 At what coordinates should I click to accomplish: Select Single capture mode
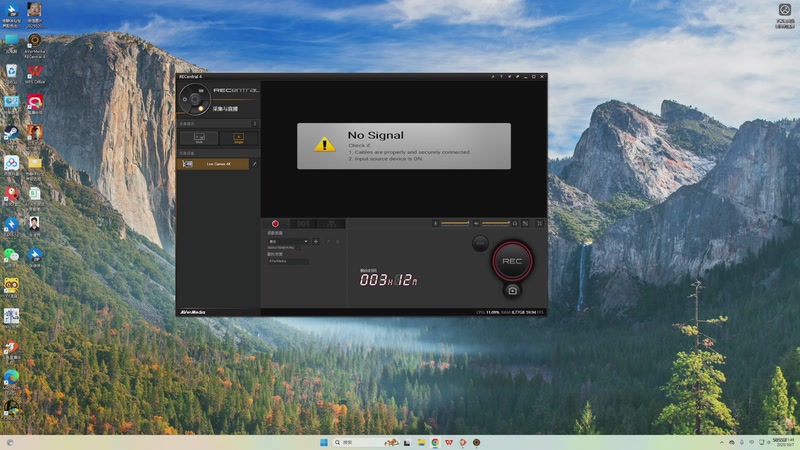coord(238,138)
